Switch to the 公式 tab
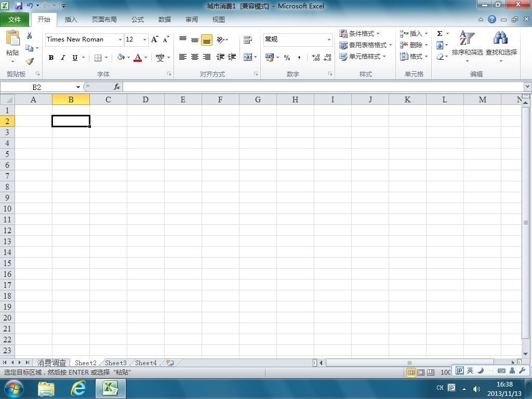This screenshot has width=532, height=399. (x=137, y=19)
